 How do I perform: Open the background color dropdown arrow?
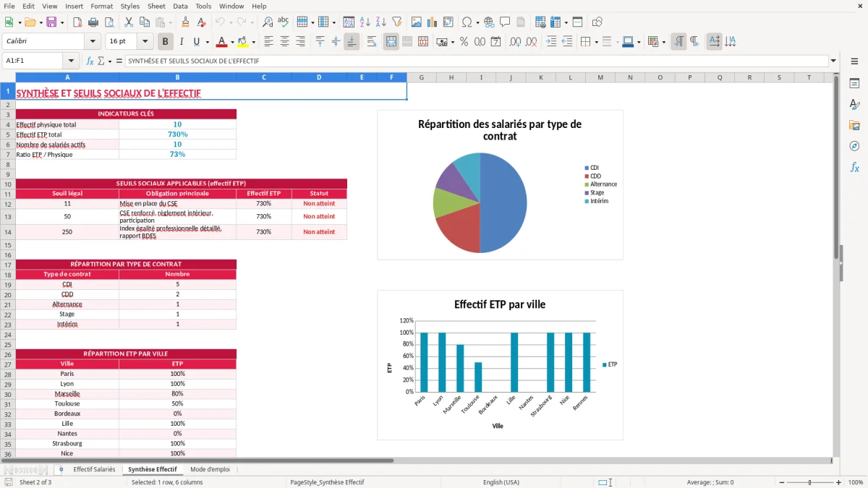(253, 42)
